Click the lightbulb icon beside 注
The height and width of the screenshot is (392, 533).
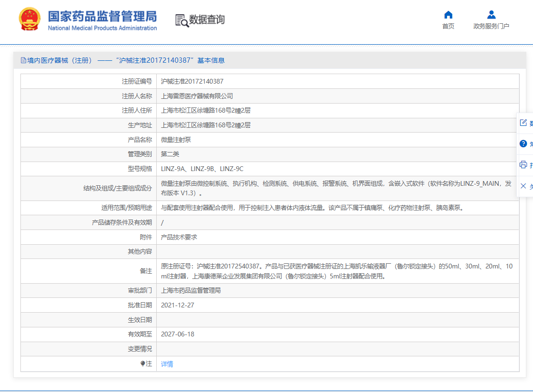click(x=143, y=363)
